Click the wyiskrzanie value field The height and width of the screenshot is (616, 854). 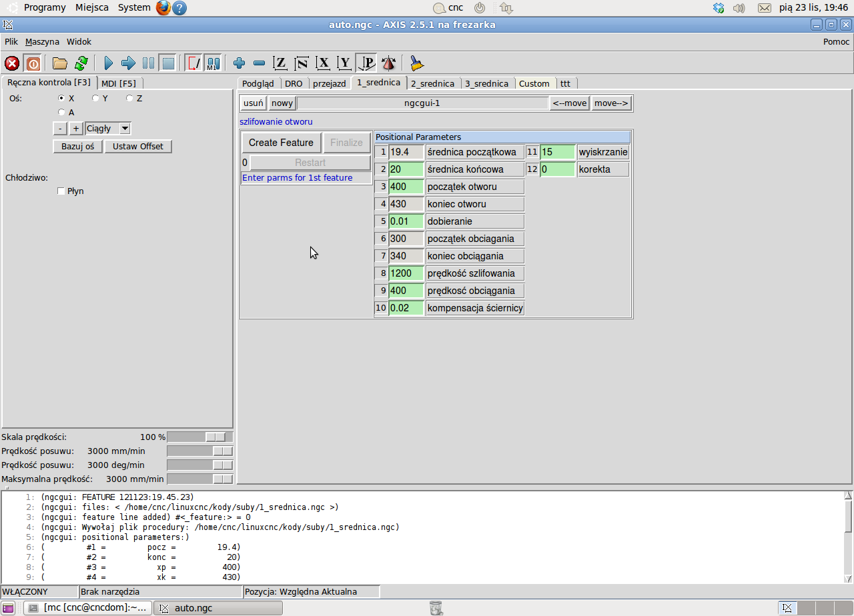558,152
